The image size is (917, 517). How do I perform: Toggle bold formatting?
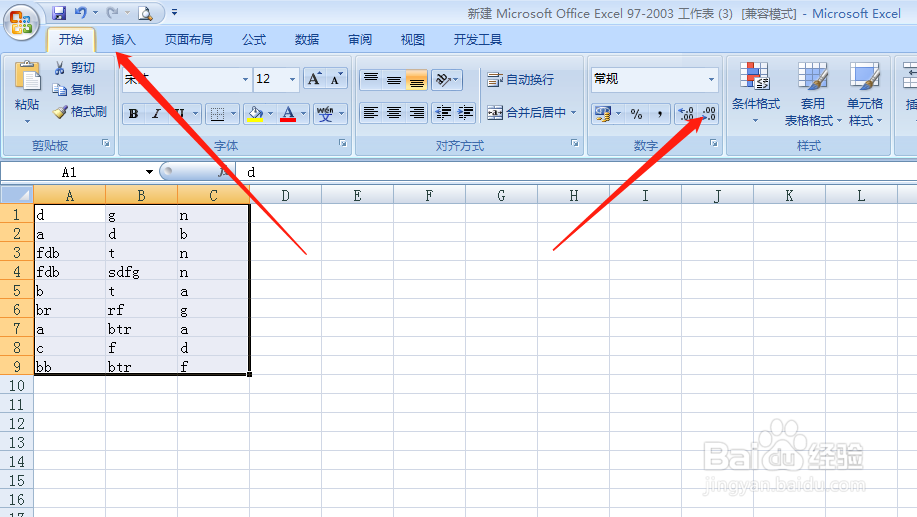[x=133, y=113]
